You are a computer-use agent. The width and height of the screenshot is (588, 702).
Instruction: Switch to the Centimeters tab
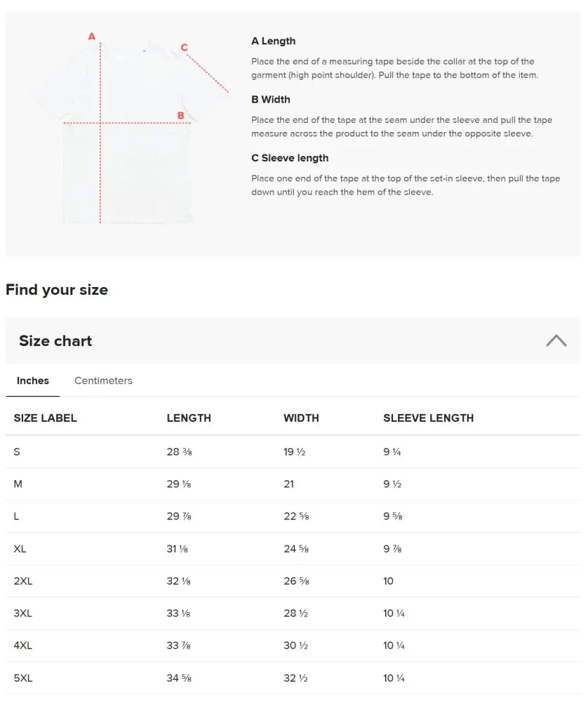[x=103, y=380]
